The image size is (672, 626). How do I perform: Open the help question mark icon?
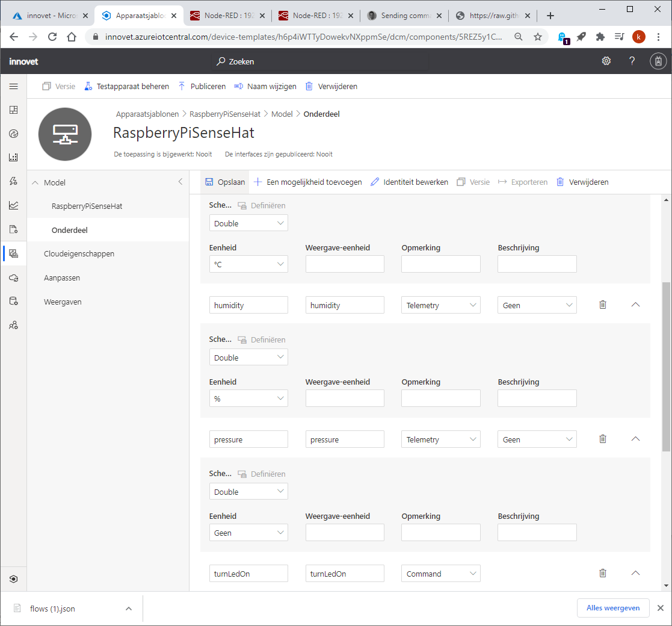[x=632, y=61]
